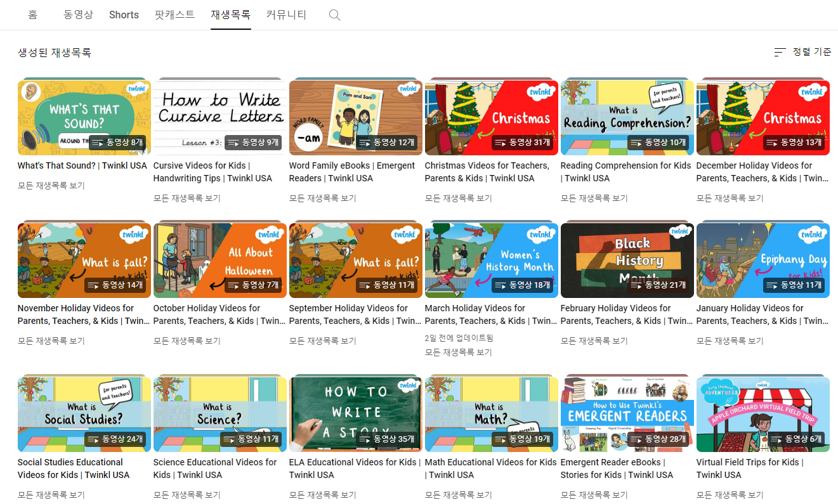The width and height of the screenshot is (838, 504).
Task: Click the 동영상 11개 Science playlist badge
Action: point(251,439)
